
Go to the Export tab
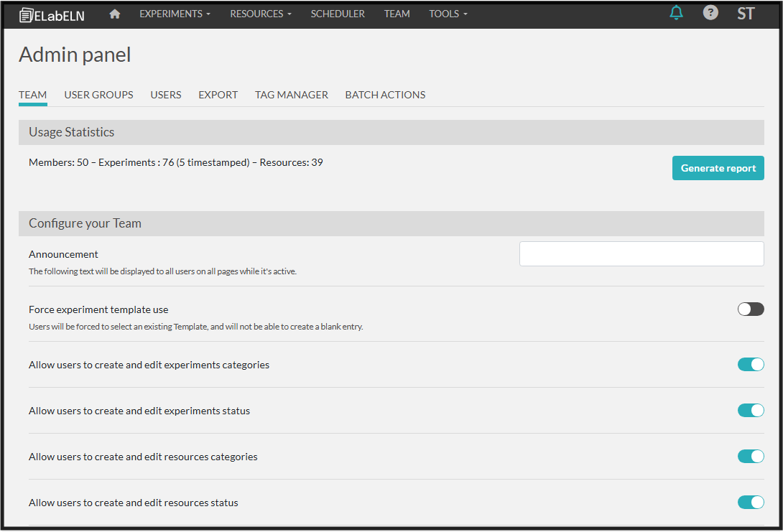(x=218, y=95)
